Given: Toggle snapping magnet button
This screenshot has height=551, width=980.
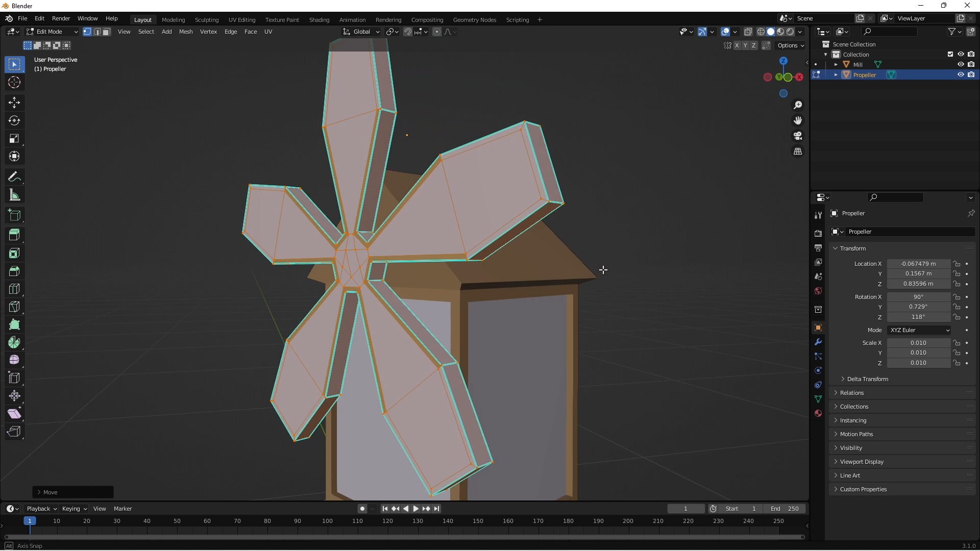Looking at the screenshot, I should point(408,32).
